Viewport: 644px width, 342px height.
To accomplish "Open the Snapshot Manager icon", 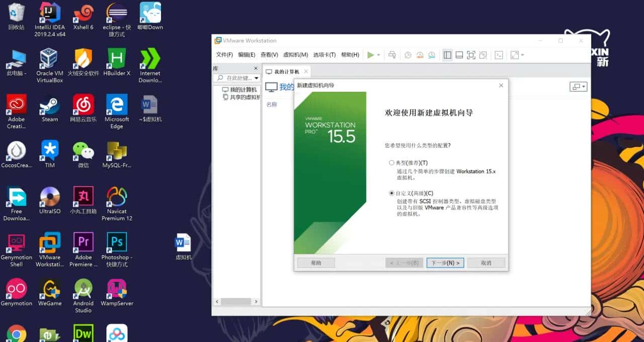I will point(432,55).
